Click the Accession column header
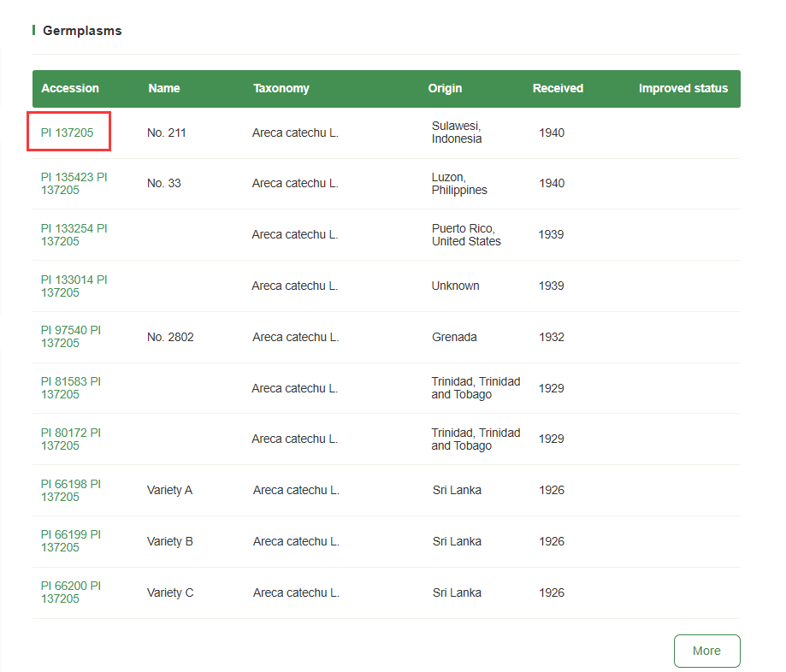 70,88
